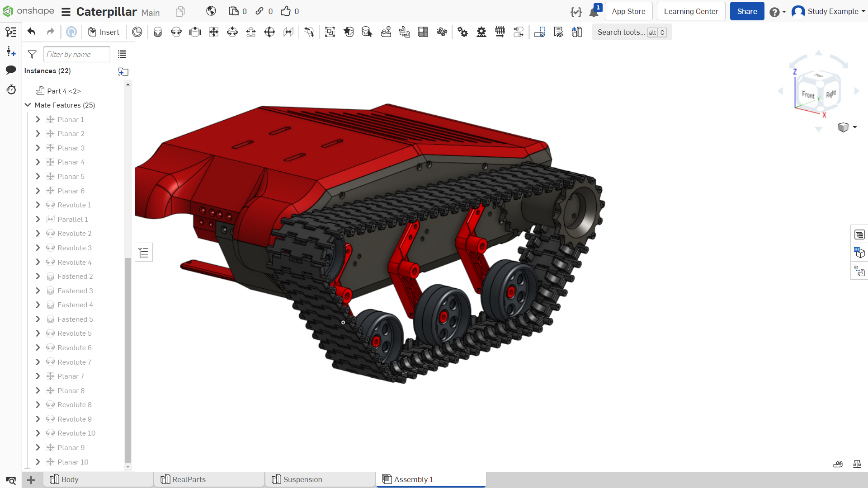Collapse the Mate Features group
The image size is (868, 488).
pyautogui.click(x=28, y=105)
